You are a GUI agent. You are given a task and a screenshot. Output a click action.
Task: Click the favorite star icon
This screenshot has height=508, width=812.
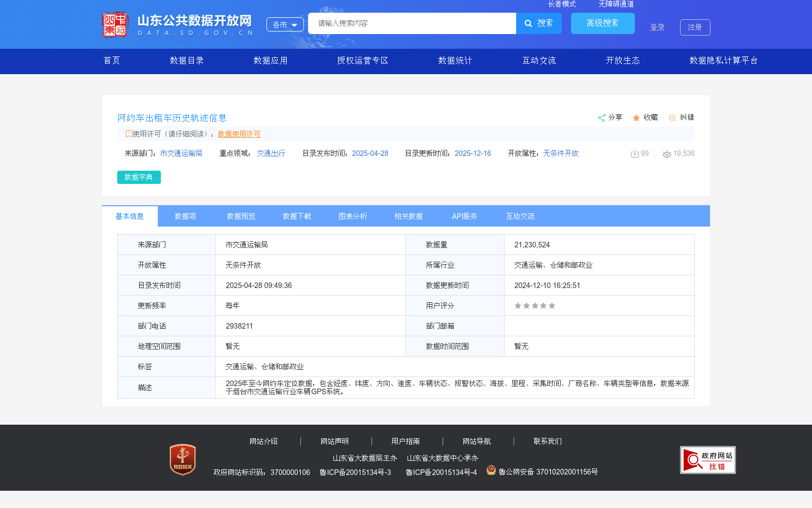[x=636, y=118]
